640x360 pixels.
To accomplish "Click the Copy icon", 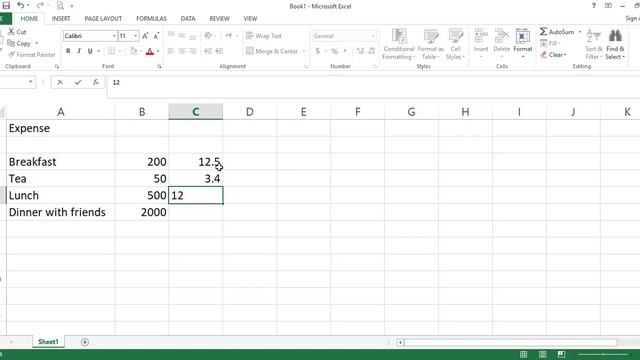I will [x=11, y=43].
